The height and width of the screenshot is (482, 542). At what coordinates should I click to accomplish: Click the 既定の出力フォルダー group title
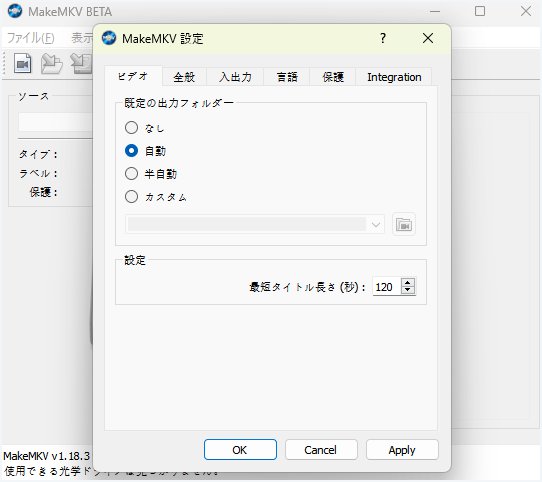[x=179, y=103]
